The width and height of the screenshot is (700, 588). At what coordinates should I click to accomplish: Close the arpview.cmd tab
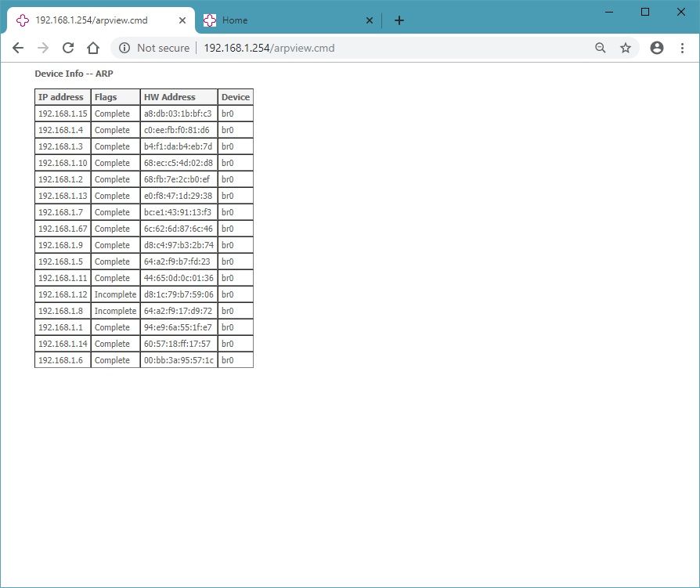(x=183, y=20)
